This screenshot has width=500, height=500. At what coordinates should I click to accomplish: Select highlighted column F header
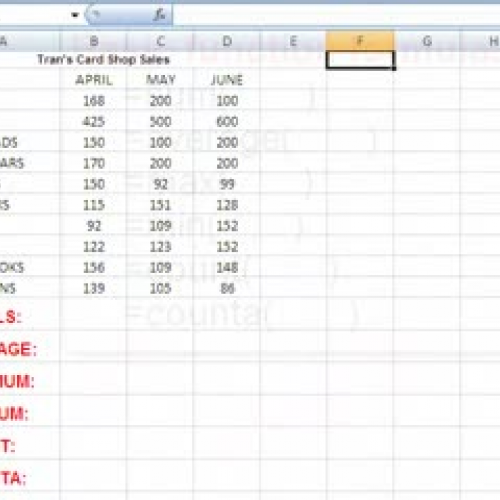click(360, 41)
